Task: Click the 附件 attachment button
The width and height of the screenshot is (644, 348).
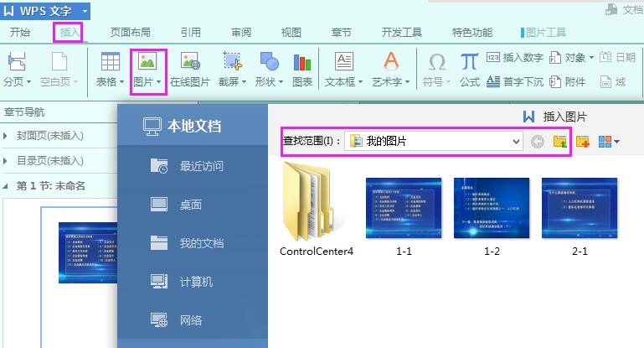Action: click(568, 82)
